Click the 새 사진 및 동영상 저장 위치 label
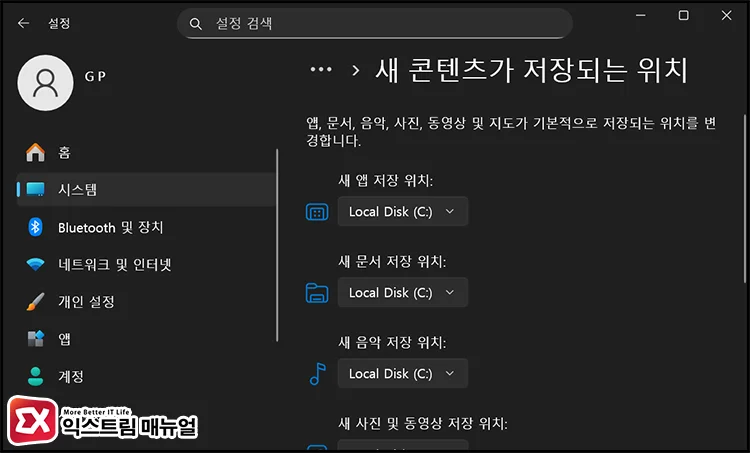The height and width of the screenshot is (453, 750). tap(423, 423)
